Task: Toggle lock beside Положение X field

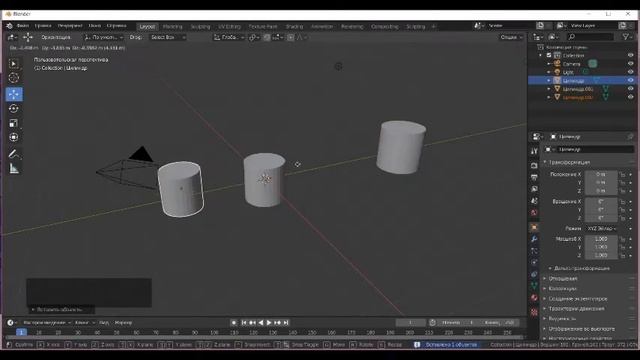Action: pyautogui.click(x=622, y=174)
